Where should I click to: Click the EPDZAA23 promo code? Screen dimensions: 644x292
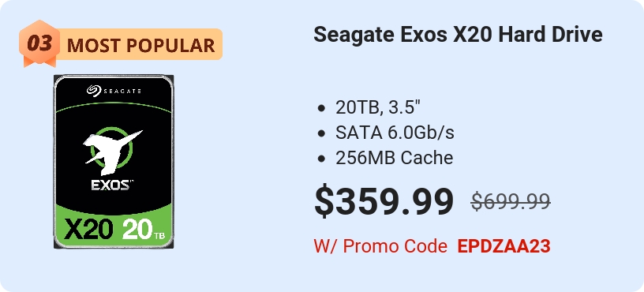pyautogui.click(x=504, y=246)
